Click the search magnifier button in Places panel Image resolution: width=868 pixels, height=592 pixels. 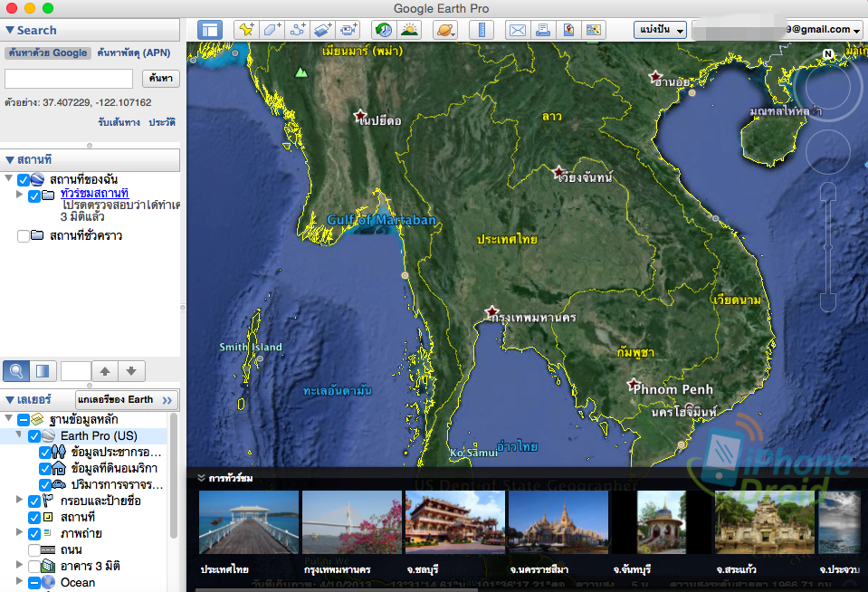(x=16, y=371)
